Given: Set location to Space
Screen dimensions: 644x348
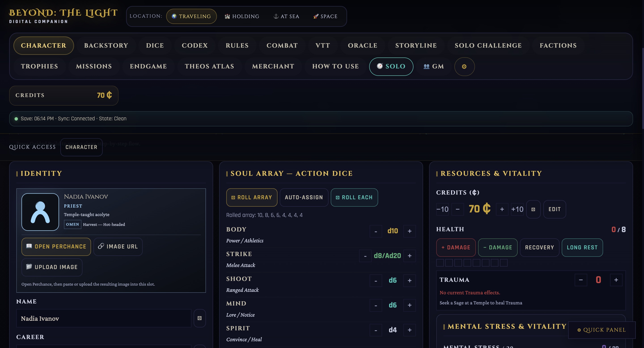Looking at the screenshot, I should click(325, 16).
